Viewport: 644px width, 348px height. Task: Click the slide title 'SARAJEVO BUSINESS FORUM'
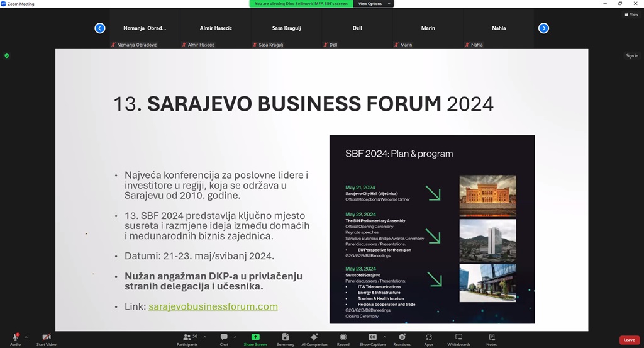pyautogui.click(x=294, y=104)
